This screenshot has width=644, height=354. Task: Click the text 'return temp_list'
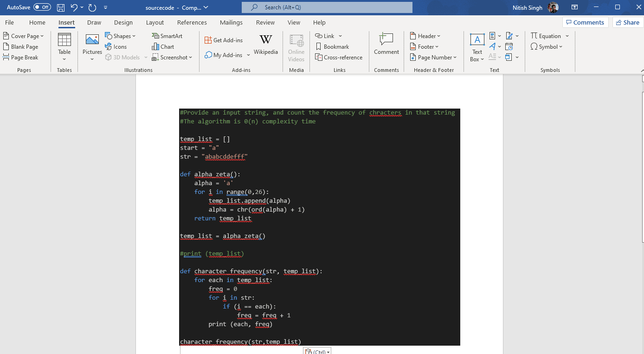click(x=223, y=218)
